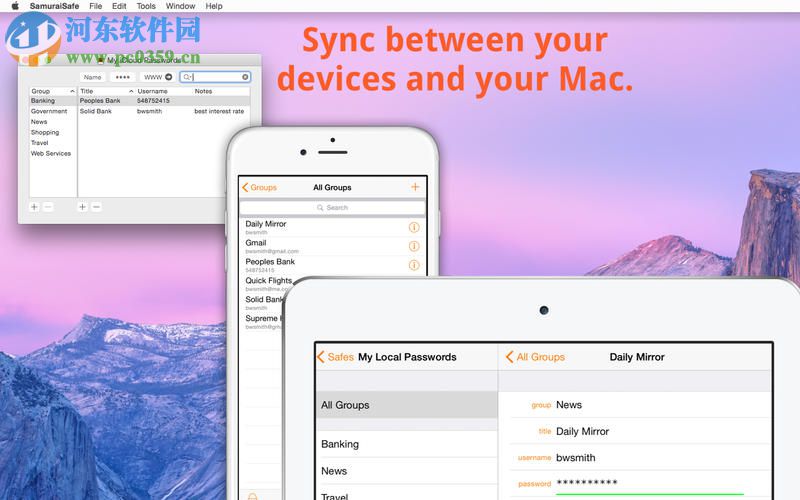800x500 pixels.
Task: Tap info icon for Gmail
Action: (x=414, y=246)
